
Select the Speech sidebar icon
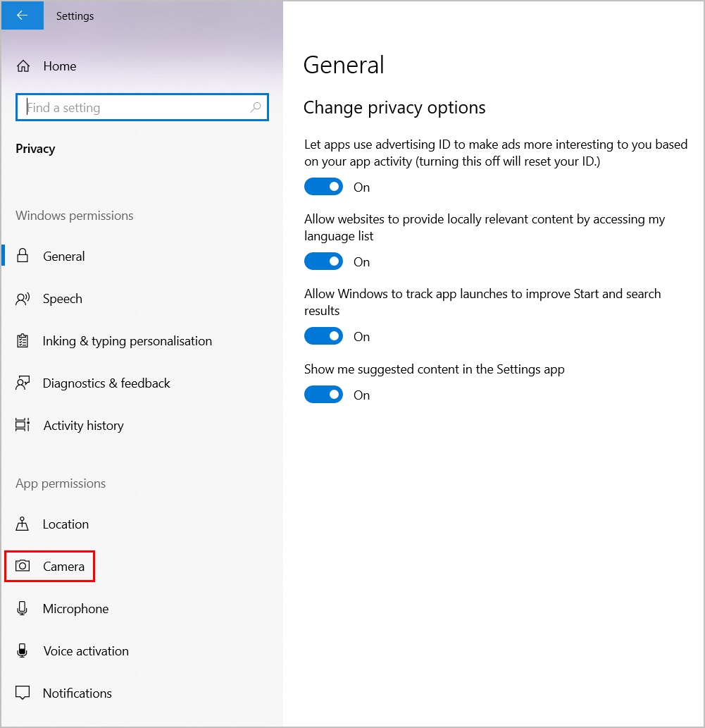23,299
